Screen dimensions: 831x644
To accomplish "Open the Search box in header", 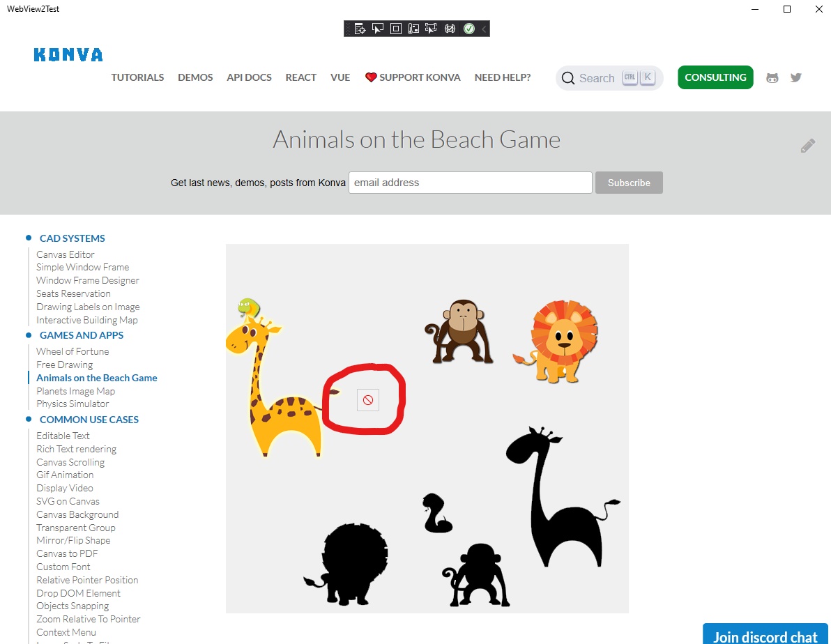I will pos(609,78).
